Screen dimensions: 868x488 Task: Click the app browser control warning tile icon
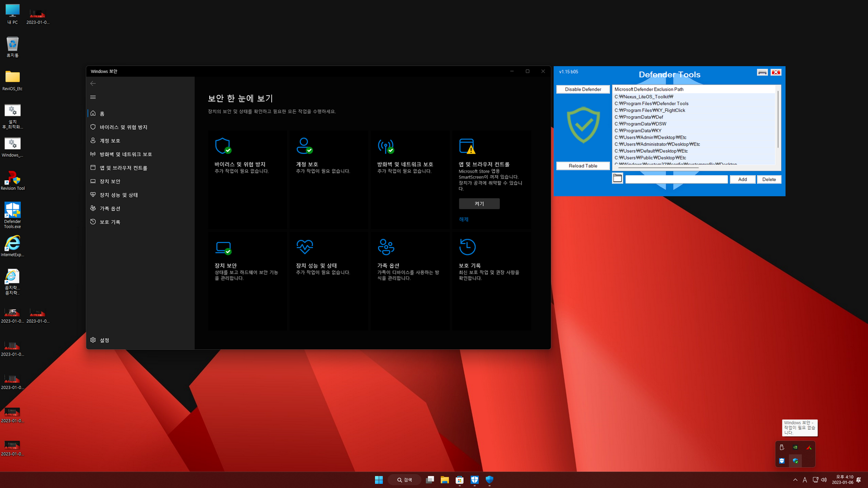[x=467, y=146]
